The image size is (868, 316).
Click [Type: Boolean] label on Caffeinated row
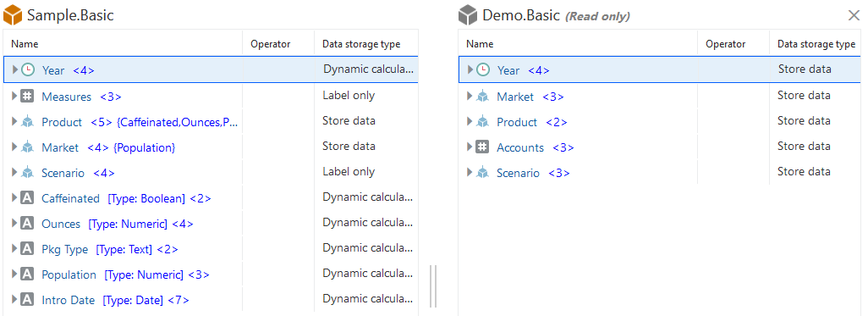pyautogui.click(x=146, y=198)
